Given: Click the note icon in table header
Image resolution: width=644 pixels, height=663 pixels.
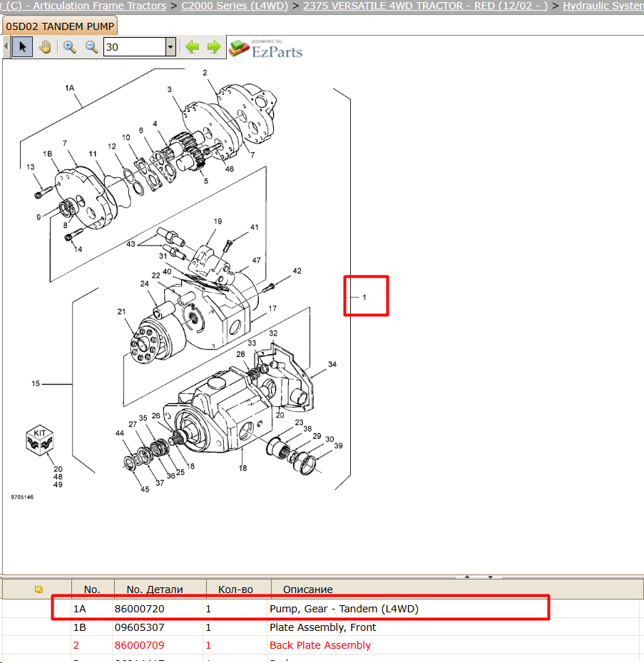Looking at the screenshot, I should pos(39,589).
